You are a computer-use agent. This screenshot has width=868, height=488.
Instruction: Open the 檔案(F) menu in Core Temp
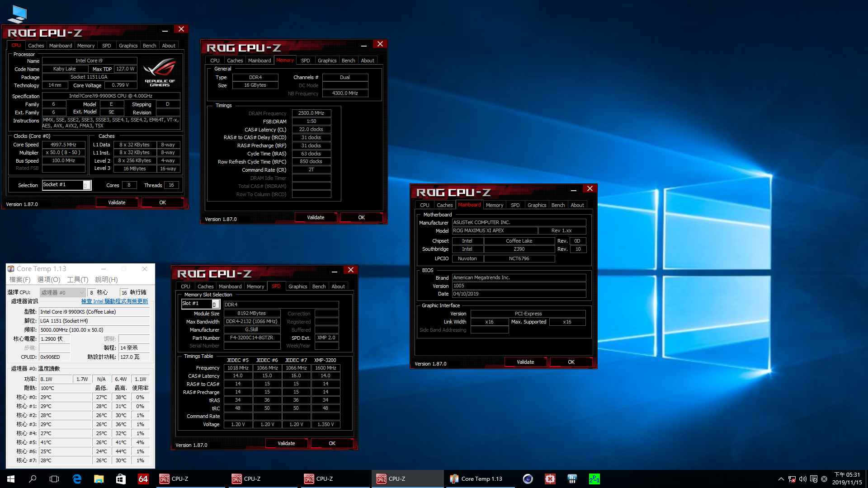click(x=20, y=280)
